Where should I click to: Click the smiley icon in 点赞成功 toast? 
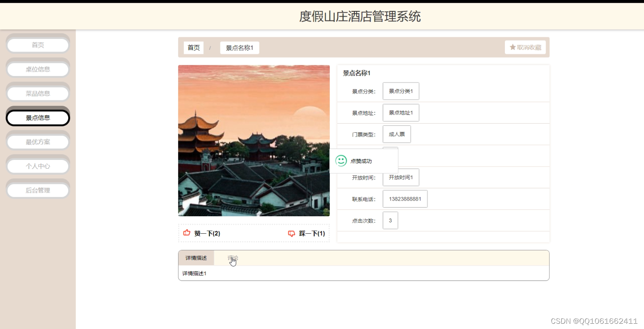click(341, 161)
